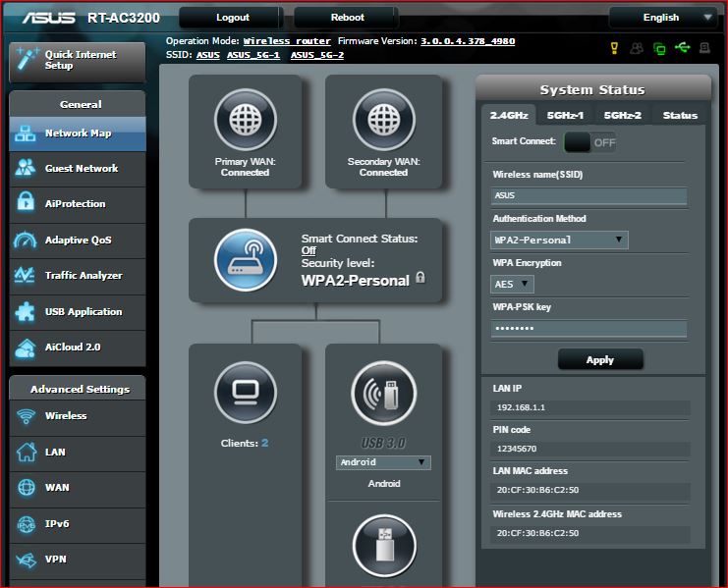Focus the WPA-PSK key field
The width and height of the screenshot is (728, 588).
[x=588, y=328]
